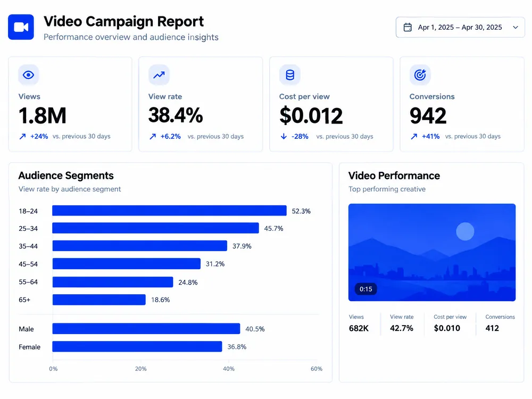Click the 20% axis tick label
Screen dimensions: 532x399
tap(141, 369)
